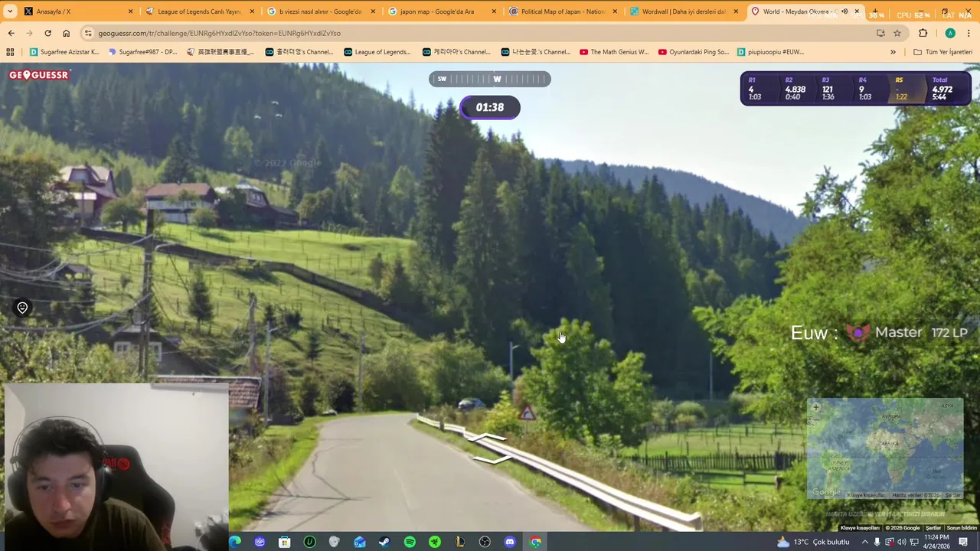Close the Wordwall tab

tap(736, 11)
